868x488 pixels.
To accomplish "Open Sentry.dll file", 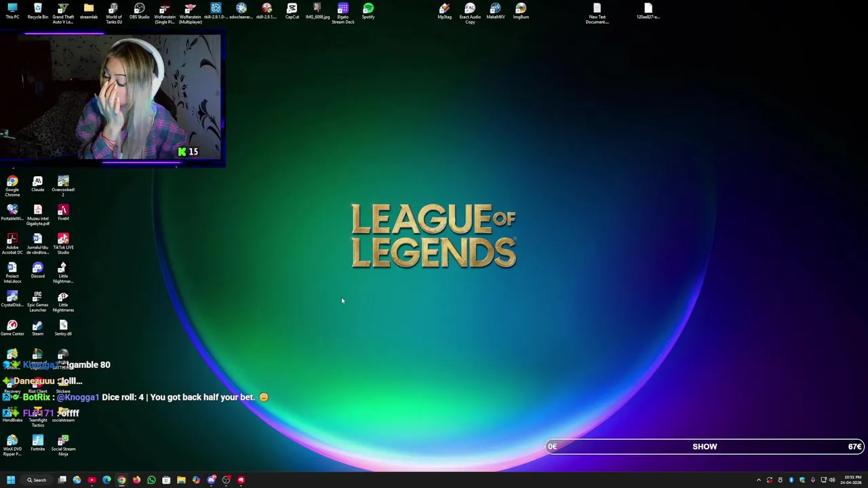I will 63,328.
